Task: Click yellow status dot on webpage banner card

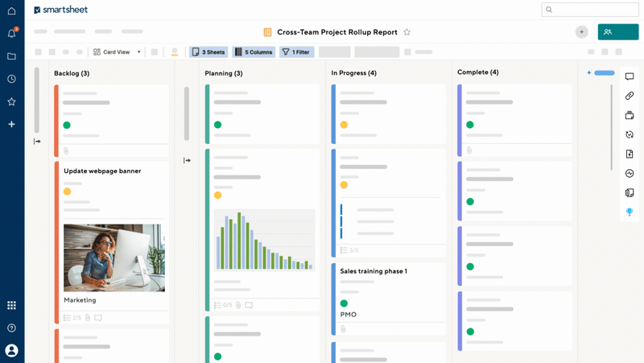Action: [x=68, y=192]
